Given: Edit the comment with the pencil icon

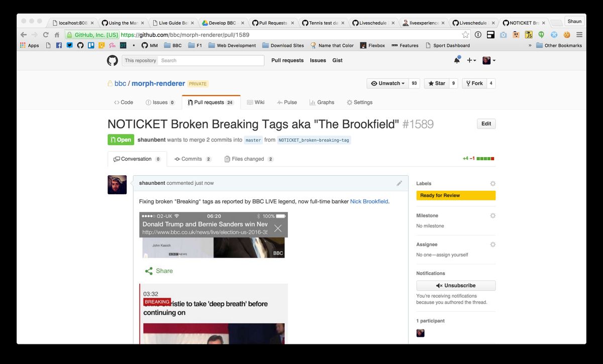Looking at the screenshot, I should (399, 183).
